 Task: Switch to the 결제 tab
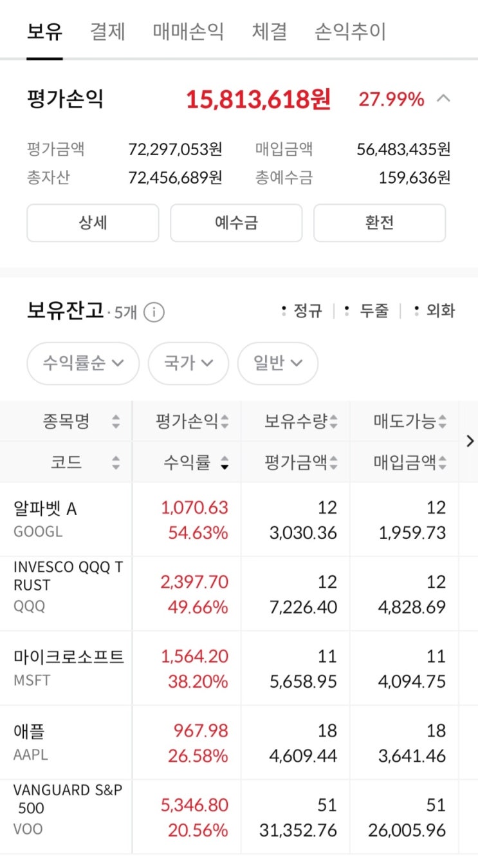[x=107, y=31]
